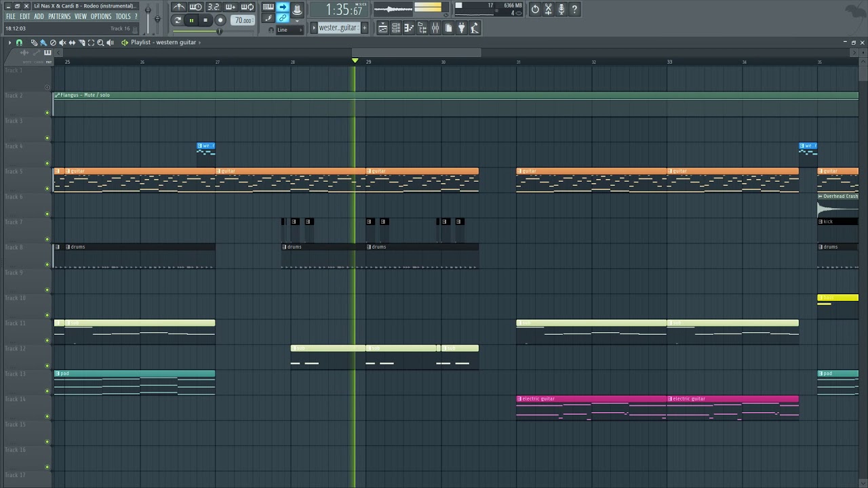Viewport: 868px width, 488px height.
Task: Open the Playlist window icon
Action: point(383,28)
